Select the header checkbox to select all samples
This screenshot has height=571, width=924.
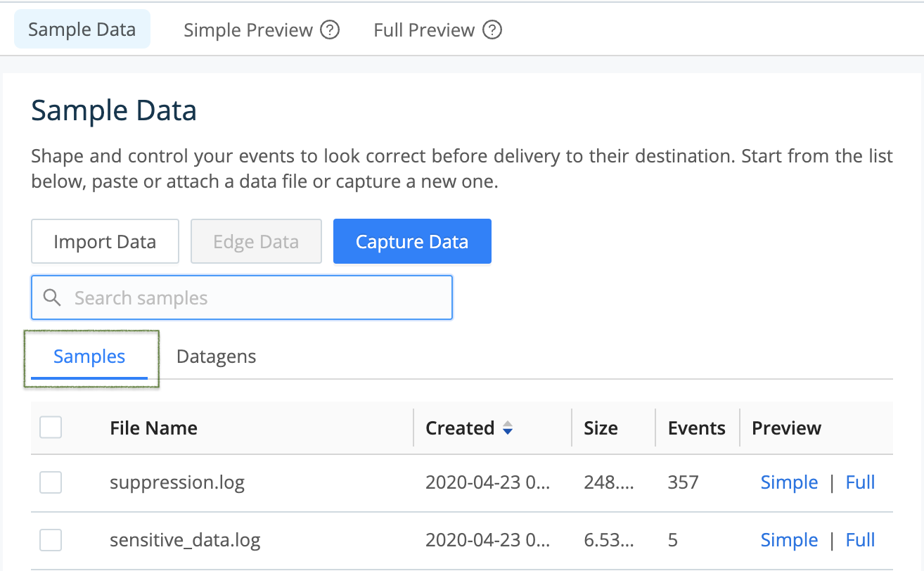(x=50, y=427)
